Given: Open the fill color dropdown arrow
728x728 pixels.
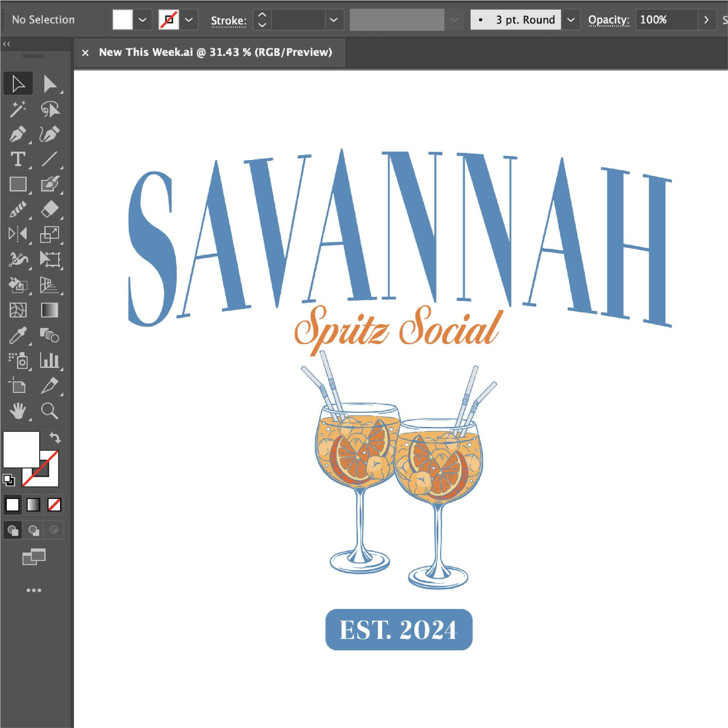Looking at the screenshot, I should coord(143,20).
